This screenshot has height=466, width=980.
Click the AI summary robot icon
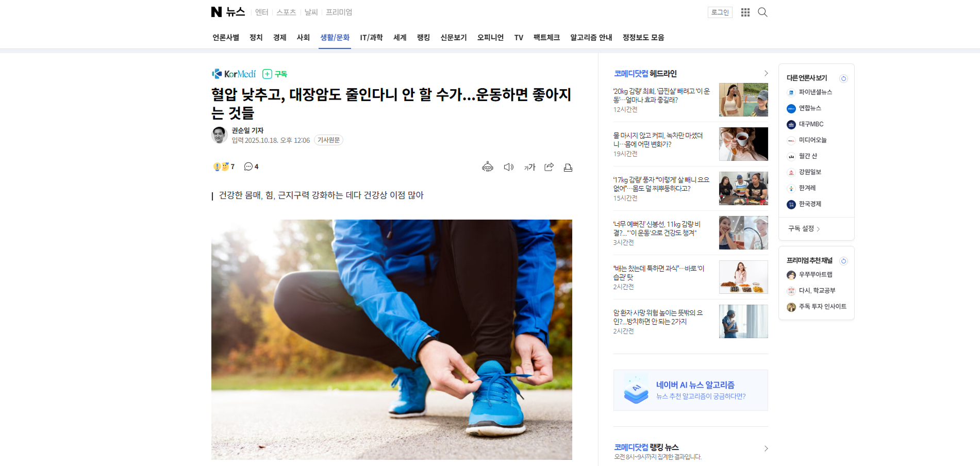coord(488,167)
